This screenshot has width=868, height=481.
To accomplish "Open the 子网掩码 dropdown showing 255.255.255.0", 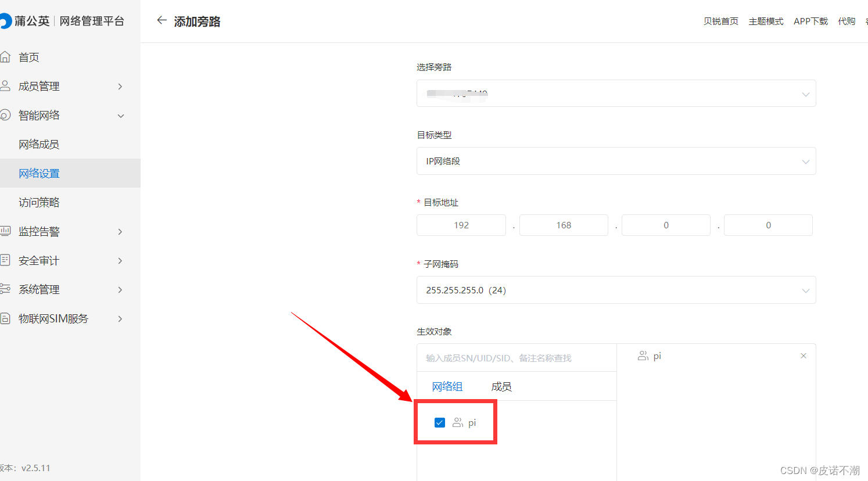I will 616,290.
